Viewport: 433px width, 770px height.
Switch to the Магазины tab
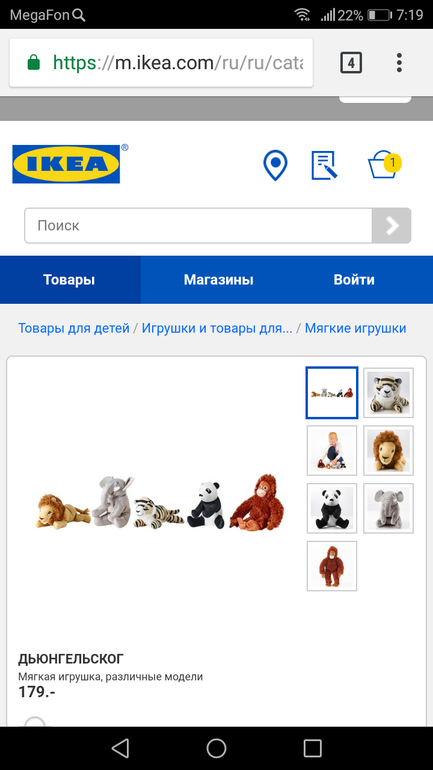pyautogui.click(x=218, y=280)
